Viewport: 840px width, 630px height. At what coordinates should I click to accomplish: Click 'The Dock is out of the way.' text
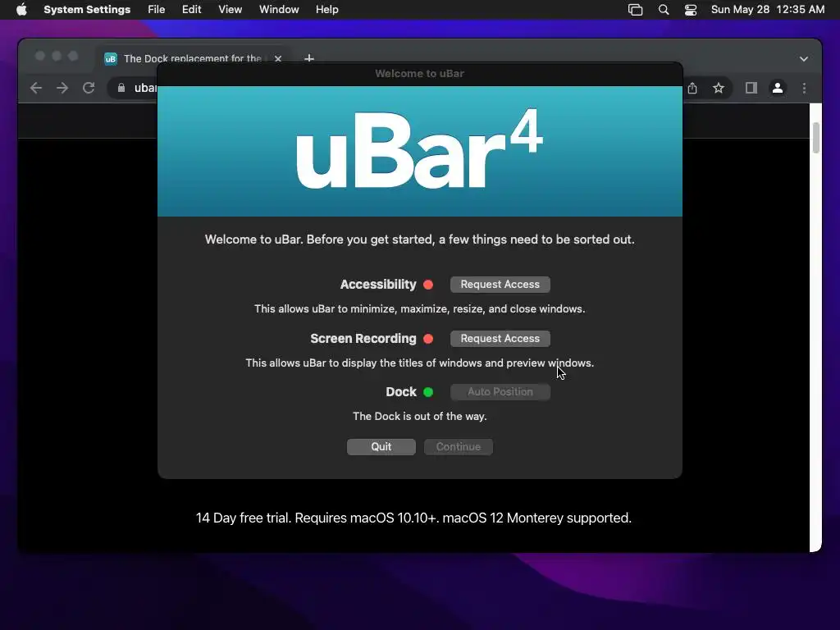pos(419,416)
